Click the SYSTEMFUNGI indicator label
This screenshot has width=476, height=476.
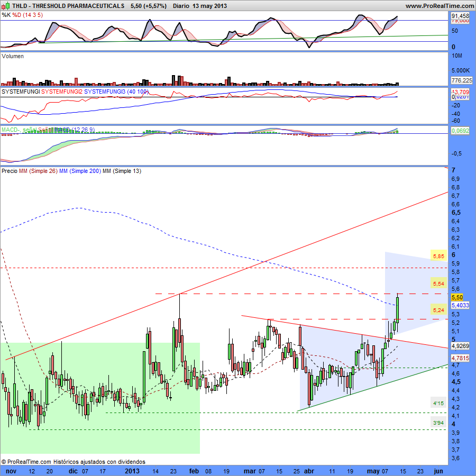pyautogui.click(x=21, y=91)
